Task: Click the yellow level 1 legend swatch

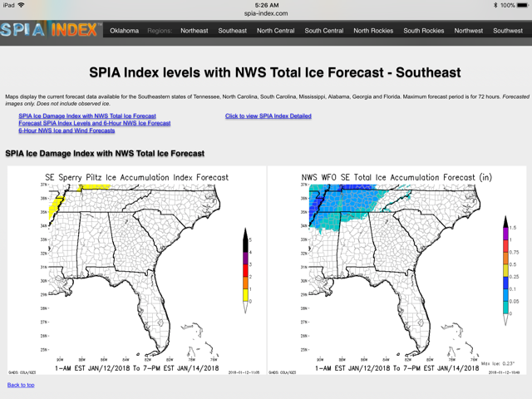Action: [x=245, y=295]
